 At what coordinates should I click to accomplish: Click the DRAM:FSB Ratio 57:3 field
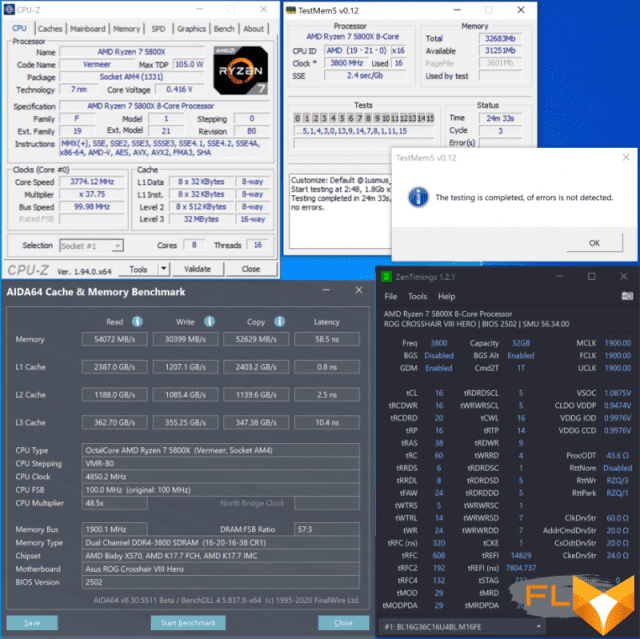coord(327,529)
